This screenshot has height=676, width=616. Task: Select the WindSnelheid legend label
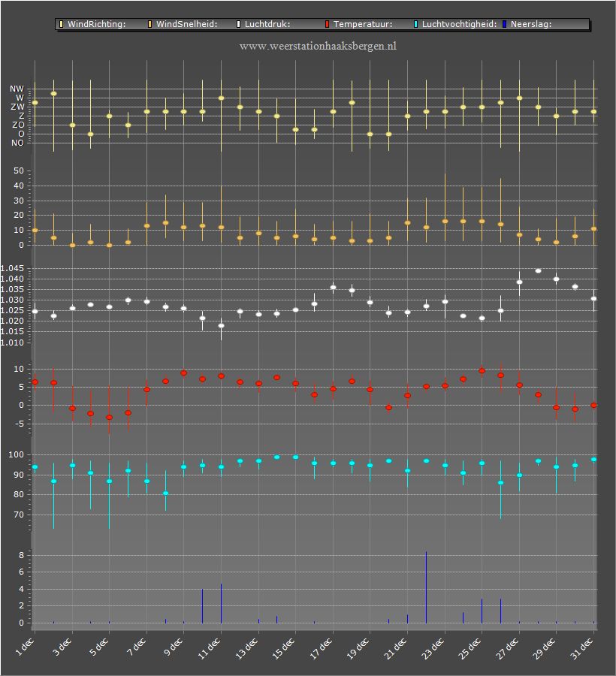(x=187, y=24)
